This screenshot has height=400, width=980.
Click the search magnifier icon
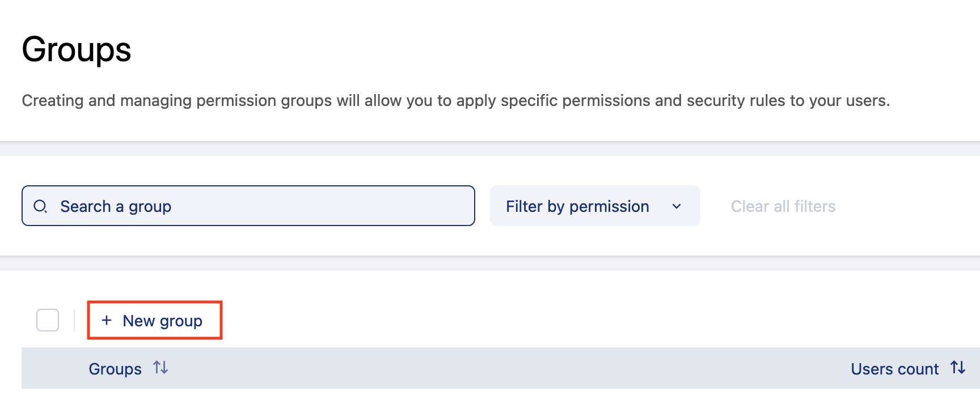point(40,206)
